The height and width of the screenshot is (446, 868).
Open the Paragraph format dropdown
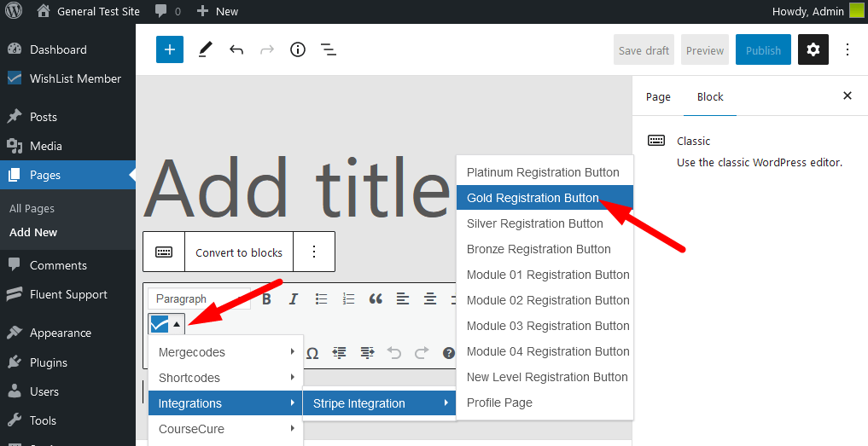199,298
